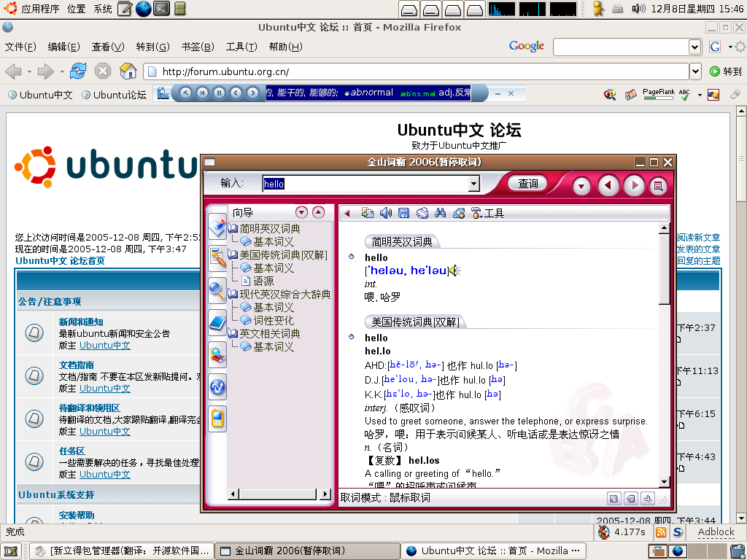This screenshot has height=560, width=747.
Task: Open the 任务区 forum link
Action: pos(72,451)
